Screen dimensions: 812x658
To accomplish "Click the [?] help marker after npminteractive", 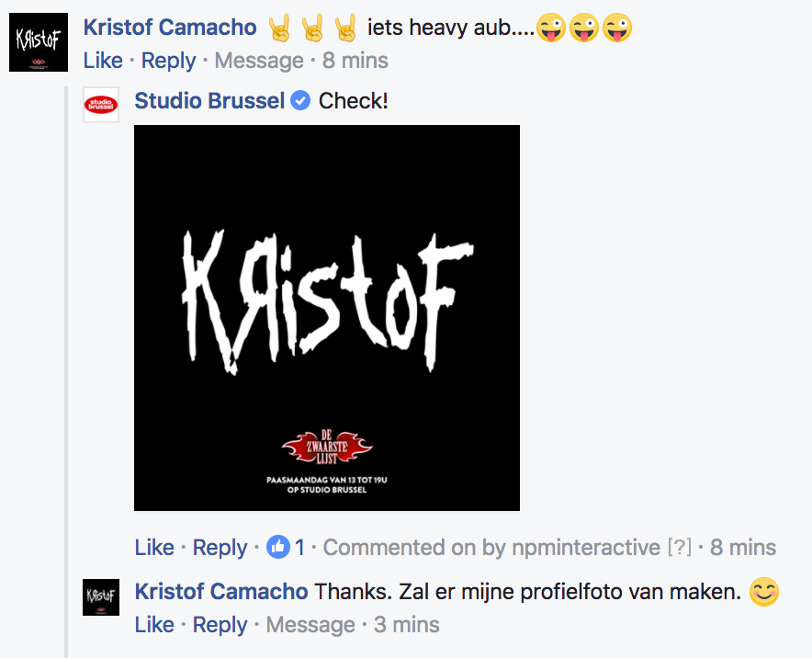I will [x=680, y=547].
